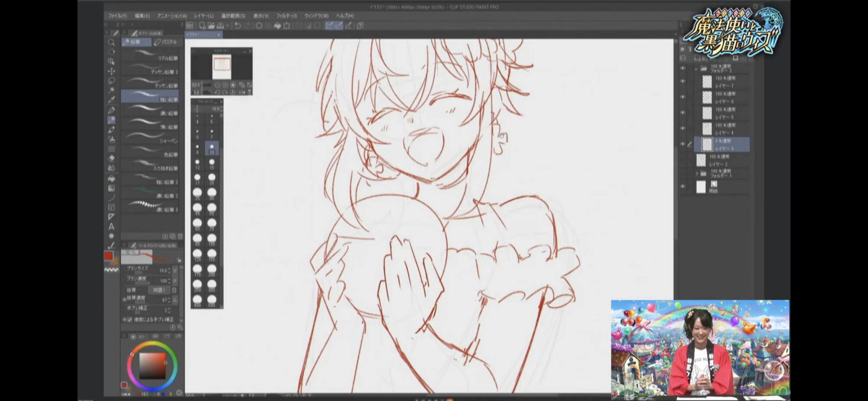Toggle snap to ruler in command bar
The image size is (868, 401).
tap(329, 26)
